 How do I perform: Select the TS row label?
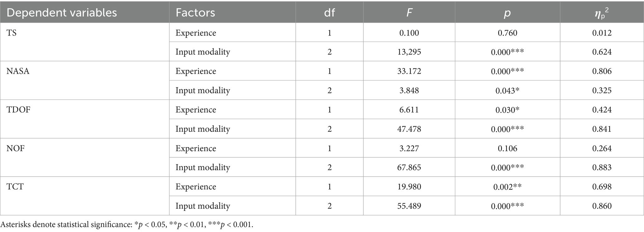tap(12, 33)
